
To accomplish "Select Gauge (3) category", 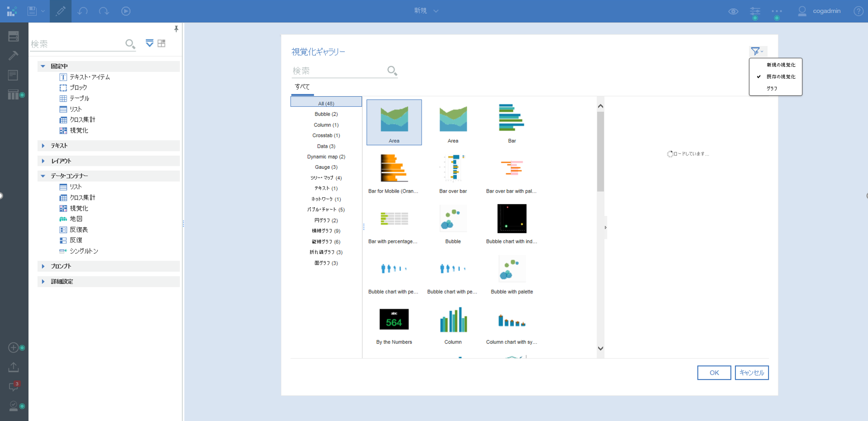I will (326, 167).
